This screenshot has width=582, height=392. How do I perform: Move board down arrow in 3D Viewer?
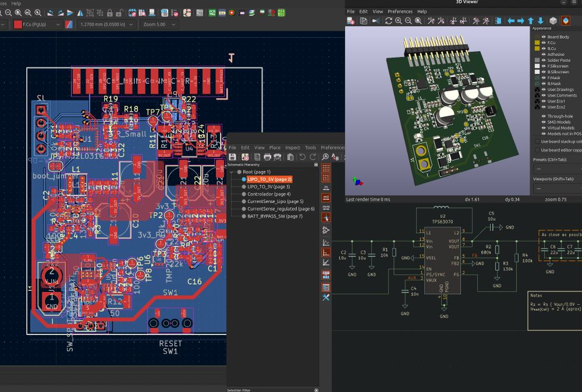point(541,21)
